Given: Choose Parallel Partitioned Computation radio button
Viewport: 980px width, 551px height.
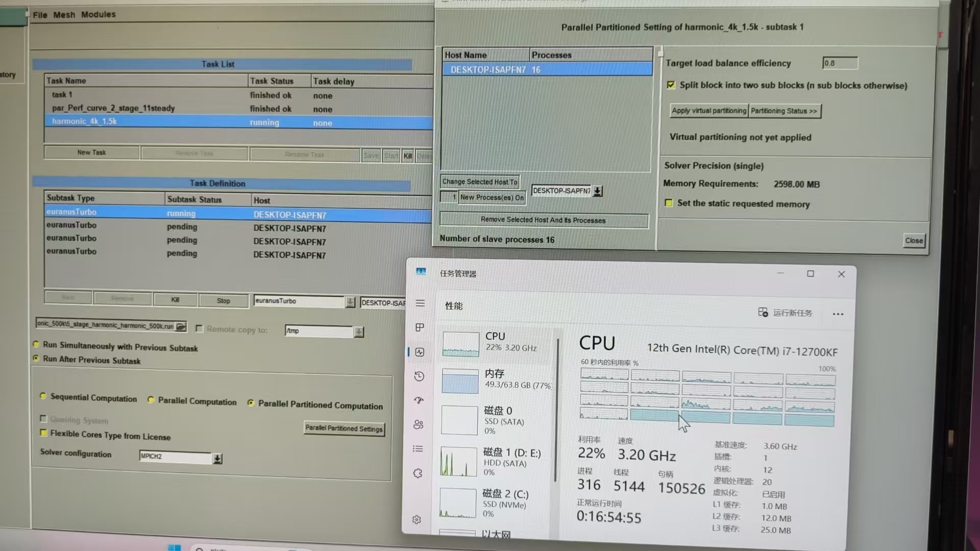Looking at the screenshot, I should click(251, 403).
